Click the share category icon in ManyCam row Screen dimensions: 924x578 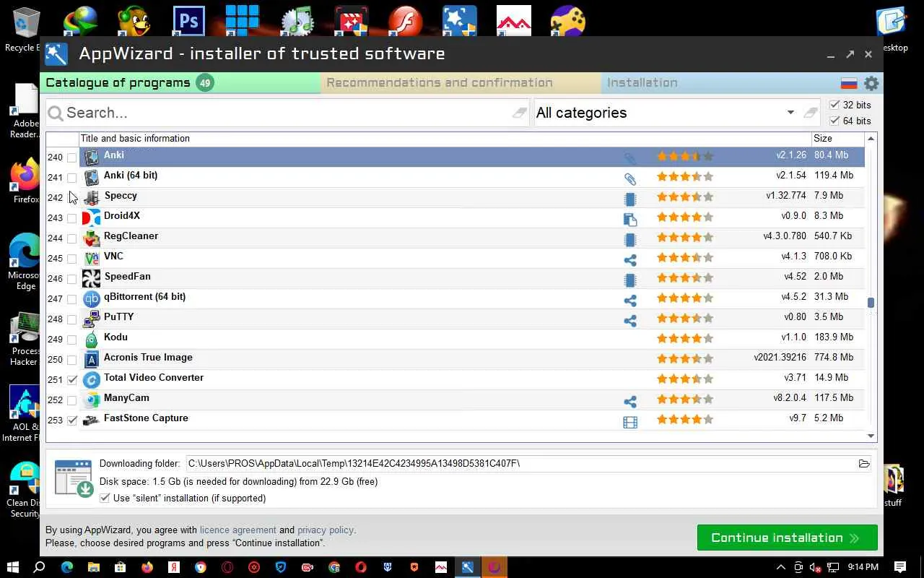coord(630,401)
